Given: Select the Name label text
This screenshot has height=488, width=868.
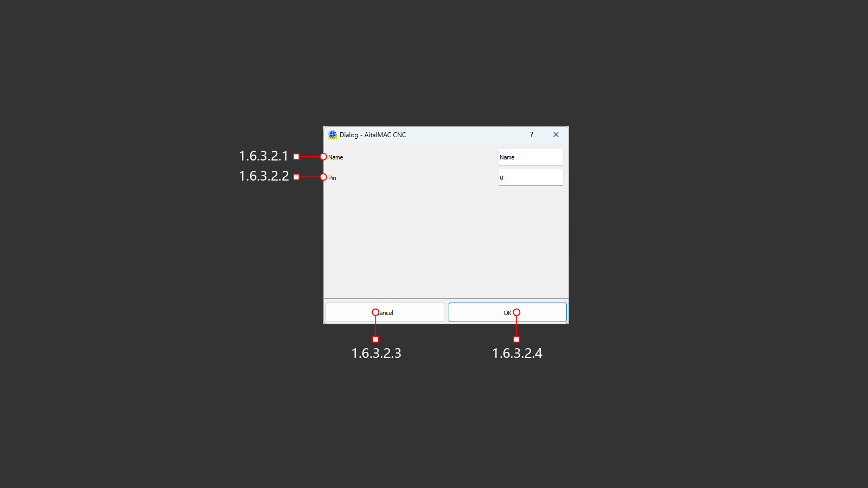Looking at the screenshot, I should (335, 157).
